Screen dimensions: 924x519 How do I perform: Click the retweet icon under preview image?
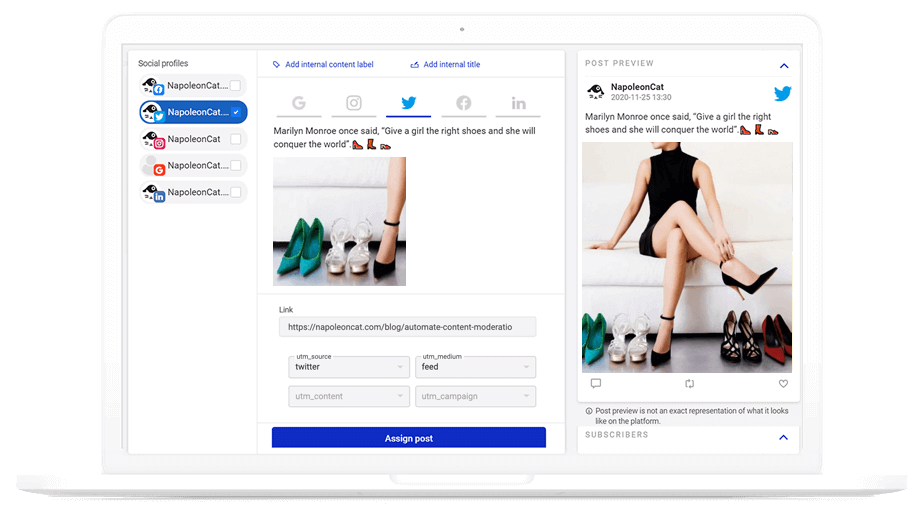click(x=689, y=383)
